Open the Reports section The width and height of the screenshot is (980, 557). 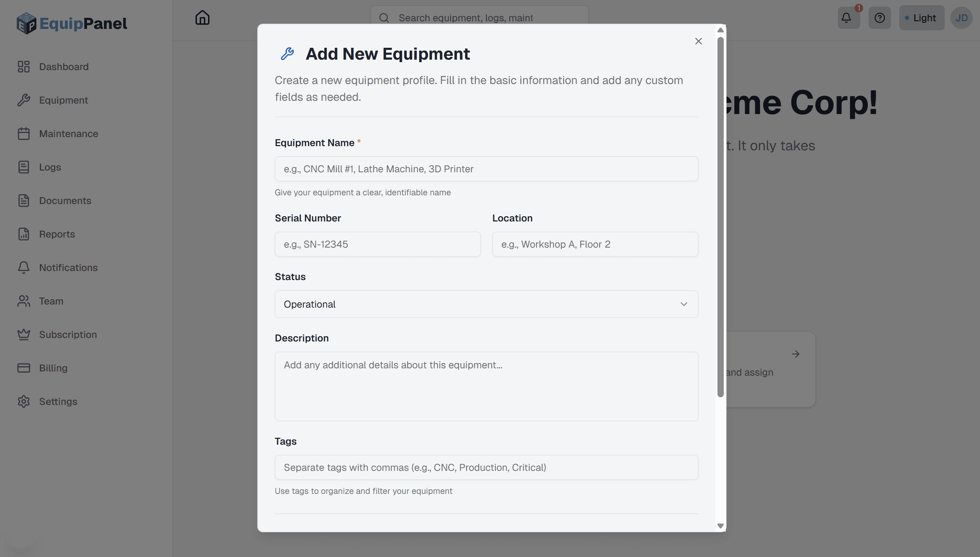[x=57, y=234]
